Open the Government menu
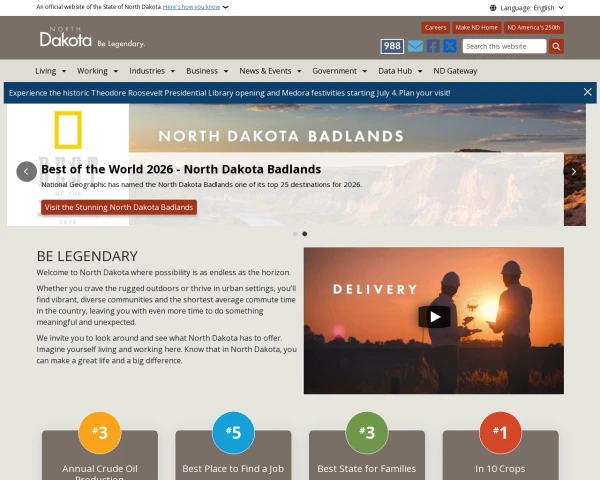 [339, 71]
